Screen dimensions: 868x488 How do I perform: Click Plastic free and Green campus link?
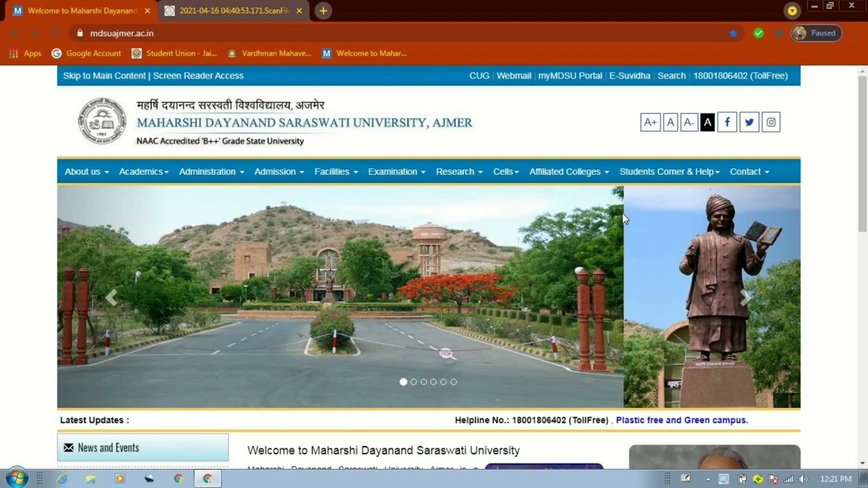(682, 420)
